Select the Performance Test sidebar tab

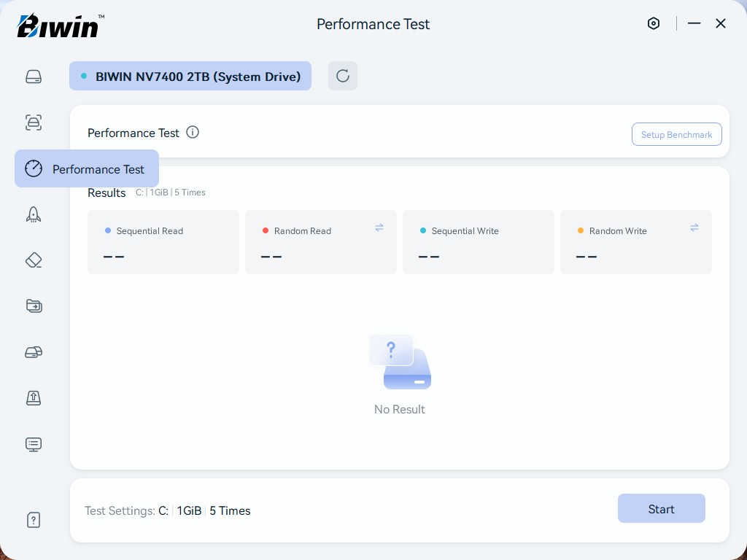(x=87, y=169)
